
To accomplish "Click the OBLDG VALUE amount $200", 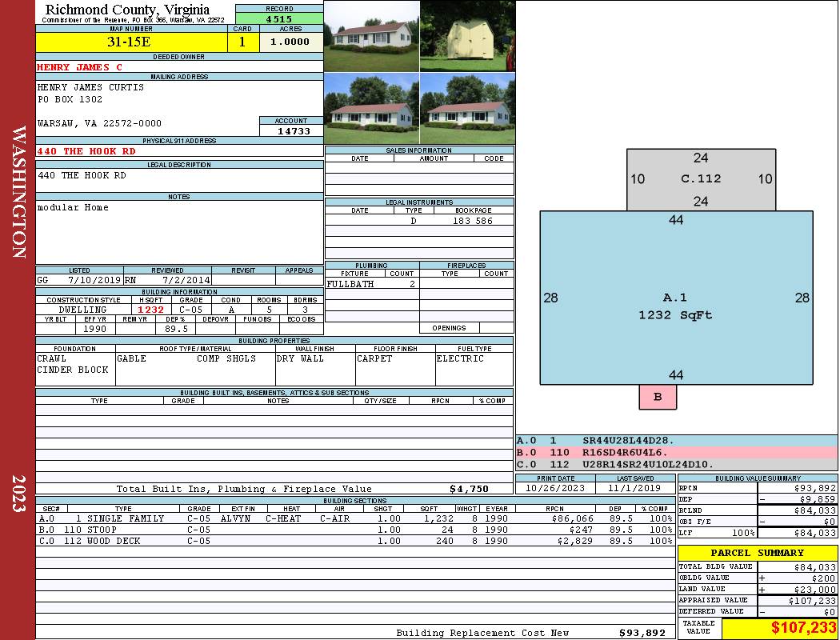I will tap(823, 578).
